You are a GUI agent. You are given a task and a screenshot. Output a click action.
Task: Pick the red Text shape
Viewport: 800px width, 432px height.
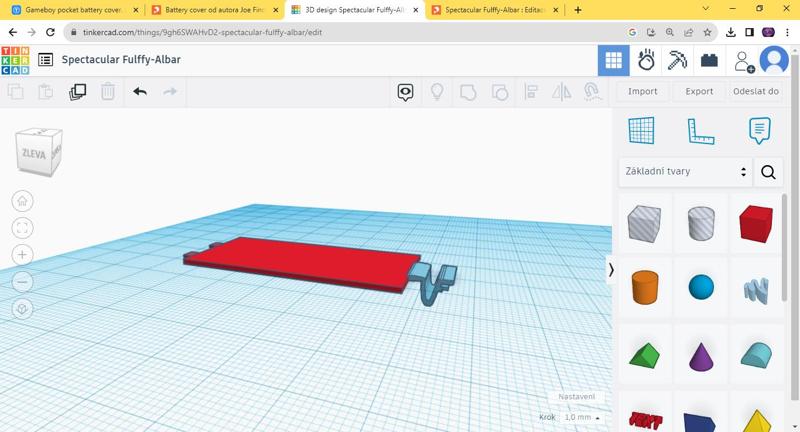pyautogui.click(x=646, y=421)
